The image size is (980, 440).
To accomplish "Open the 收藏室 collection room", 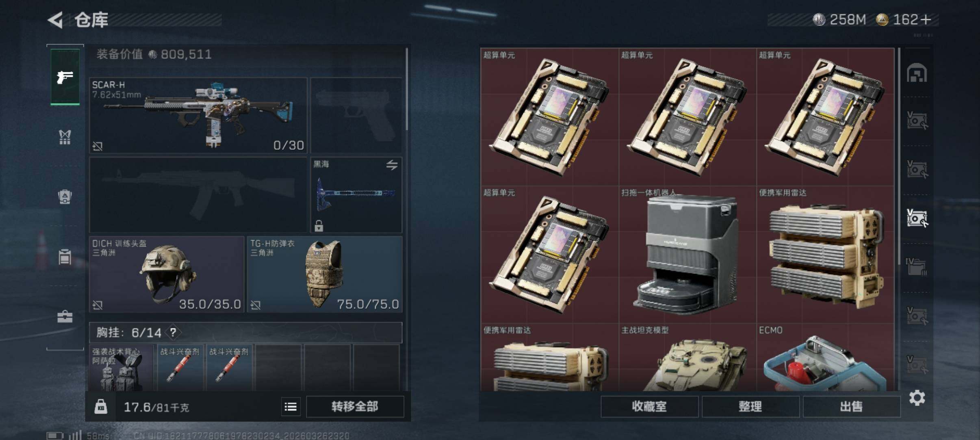I will pyautogui.click(x=649, y=406).
